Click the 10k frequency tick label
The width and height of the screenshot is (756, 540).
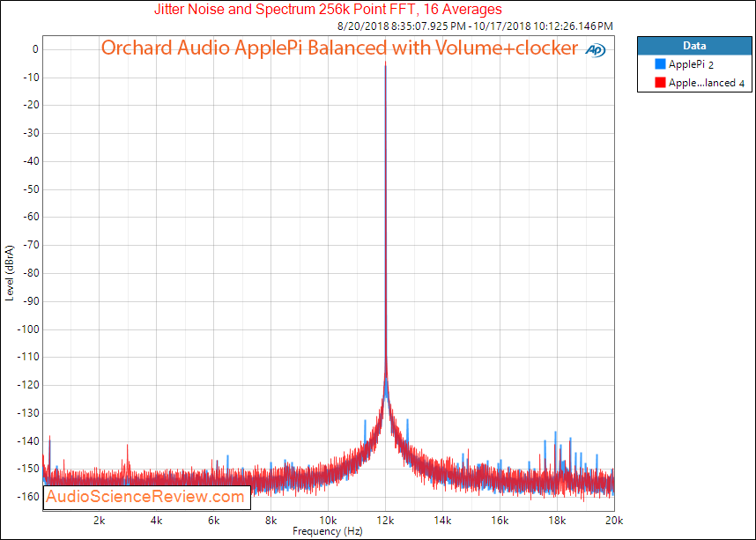[328, 521]
